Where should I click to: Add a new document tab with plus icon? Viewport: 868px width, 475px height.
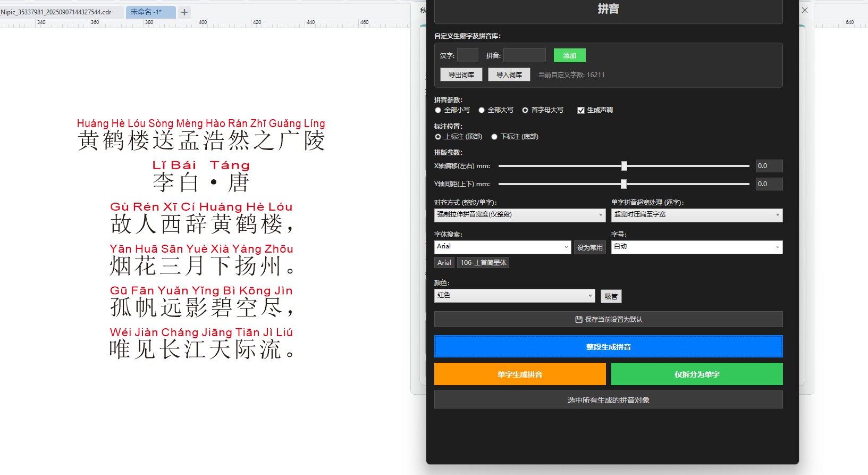click(x=184, y=12)
